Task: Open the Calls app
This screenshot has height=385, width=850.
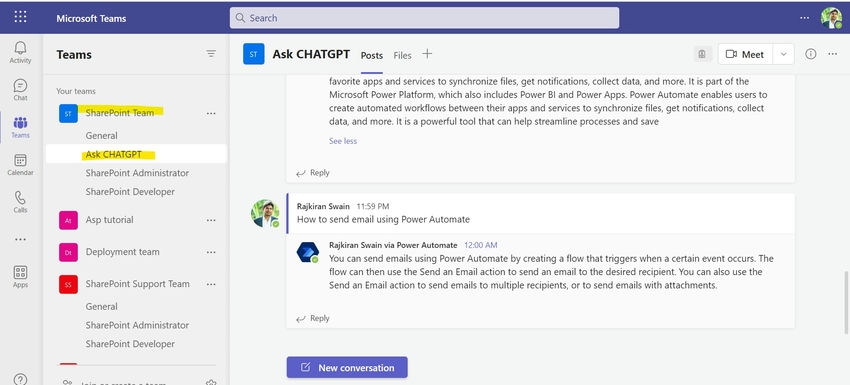Action: click(x=20, y=202)
